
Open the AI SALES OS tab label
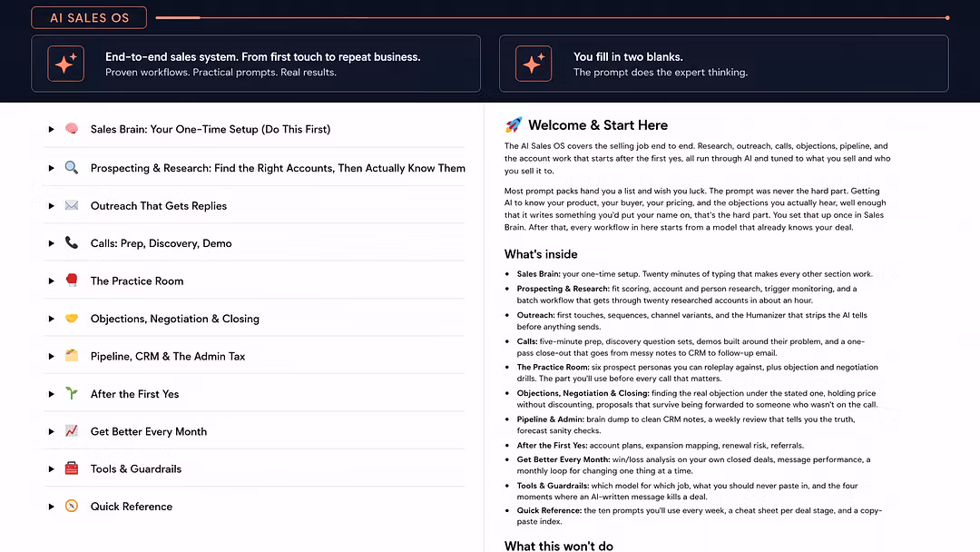pyautogui.click(x=89, y=17)
